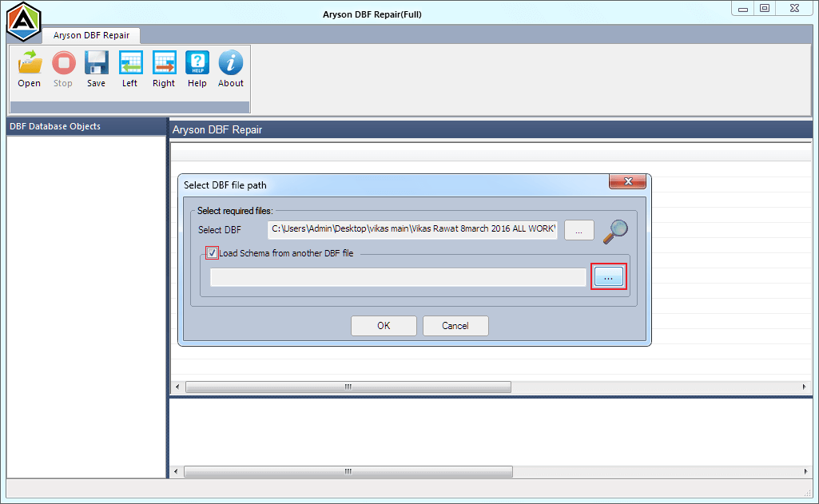Show About information icon
819x504 pixels.
231,62
